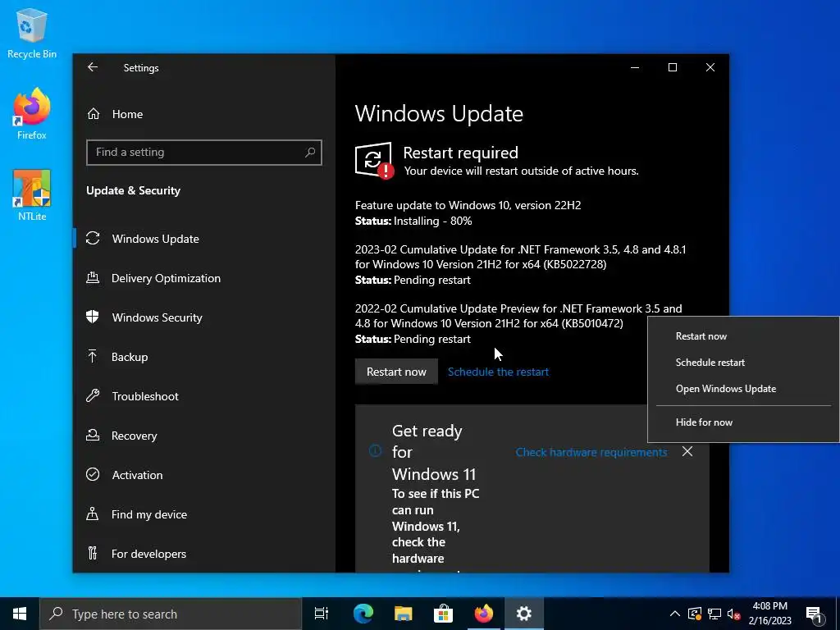This screenshot has height=630, width=840.
Task: Click the muted volume tray icon
Action: [734, 614]
